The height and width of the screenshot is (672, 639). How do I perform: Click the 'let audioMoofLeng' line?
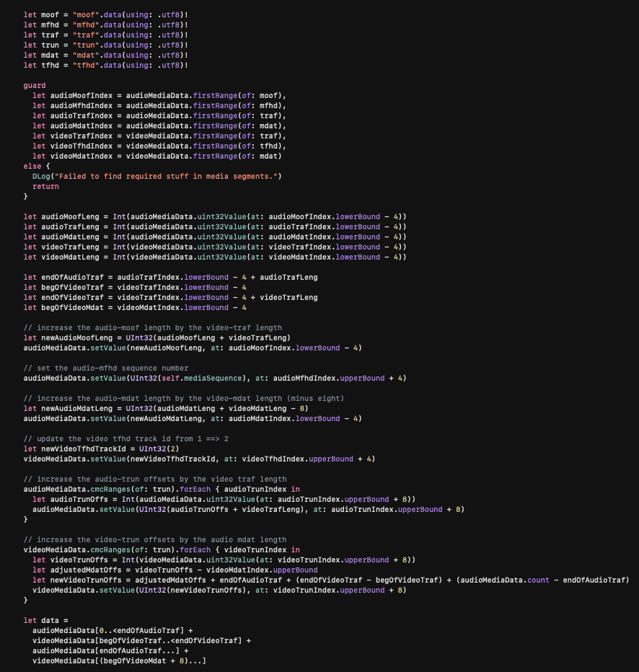point(215,217)
